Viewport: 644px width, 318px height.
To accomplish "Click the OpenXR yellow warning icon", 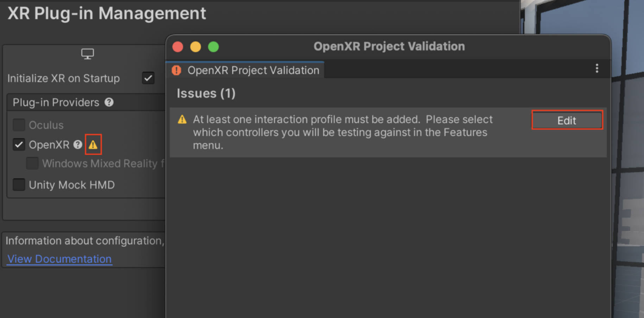I will (93, 145).
